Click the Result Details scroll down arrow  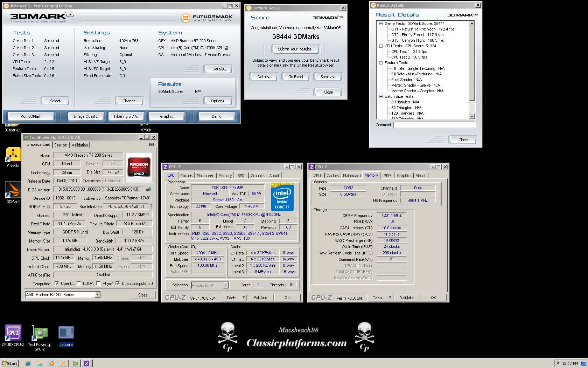pos(472,116)
